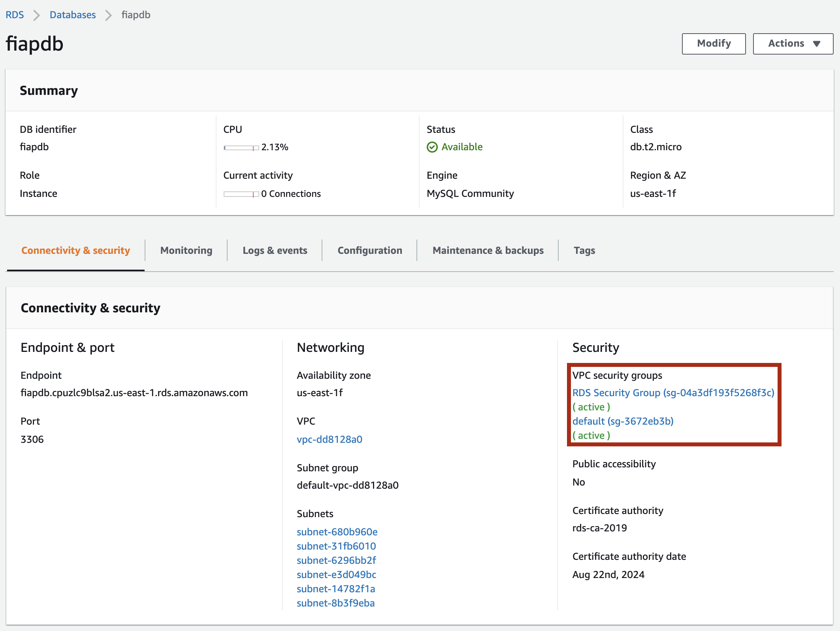Screen dimensions: 840x631
Task: Open subnet-8b3f9eba link
Action: pyautogui.click(x=335, y=603)
